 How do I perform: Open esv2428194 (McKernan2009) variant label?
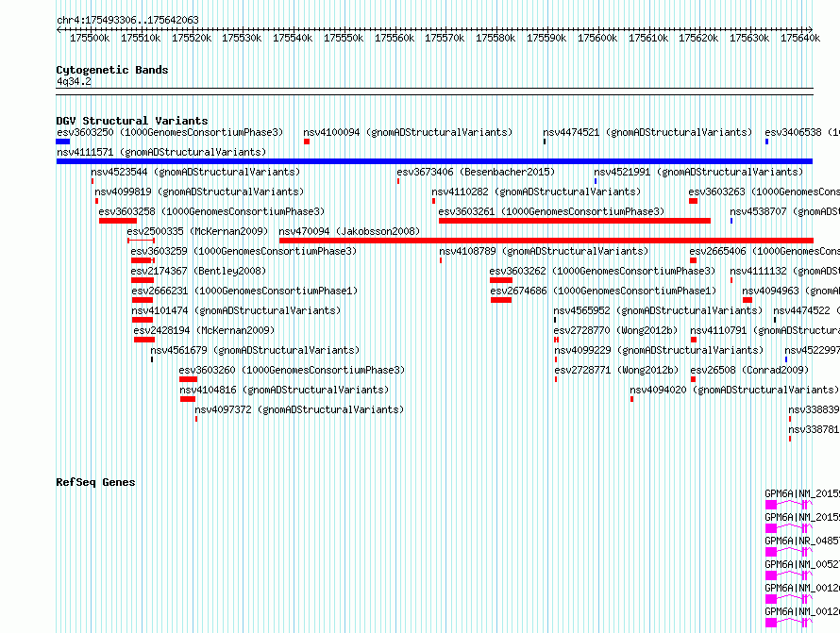click(204, 330)
